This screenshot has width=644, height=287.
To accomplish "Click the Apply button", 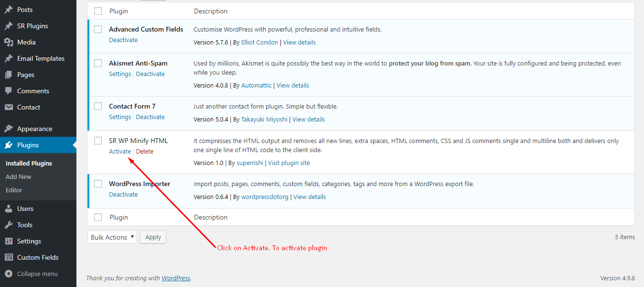I will (153, 237).
